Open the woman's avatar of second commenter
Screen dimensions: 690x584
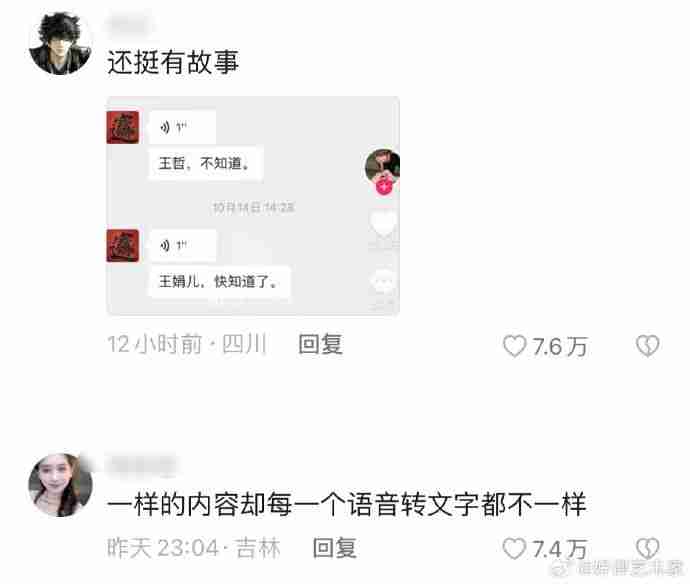(60, 485)
